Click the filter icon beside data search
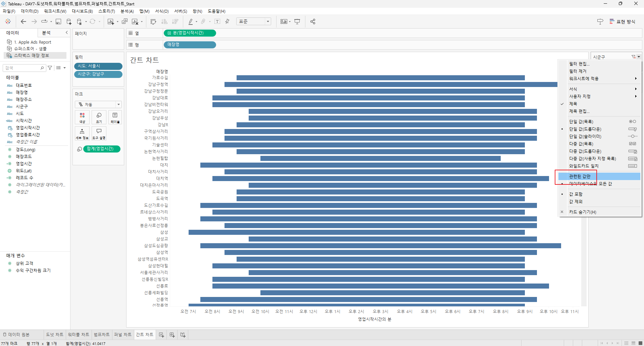 point(50,68)
